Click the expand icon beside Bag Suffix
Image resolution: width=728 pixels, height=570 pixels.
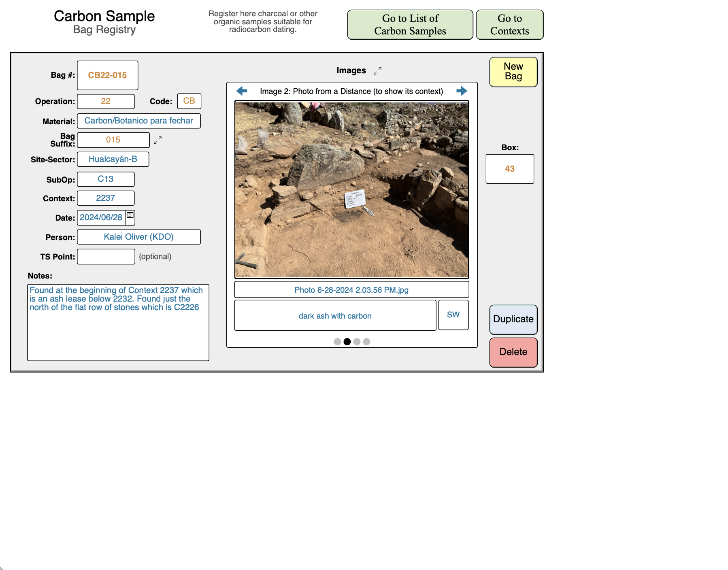pos(158,140)
